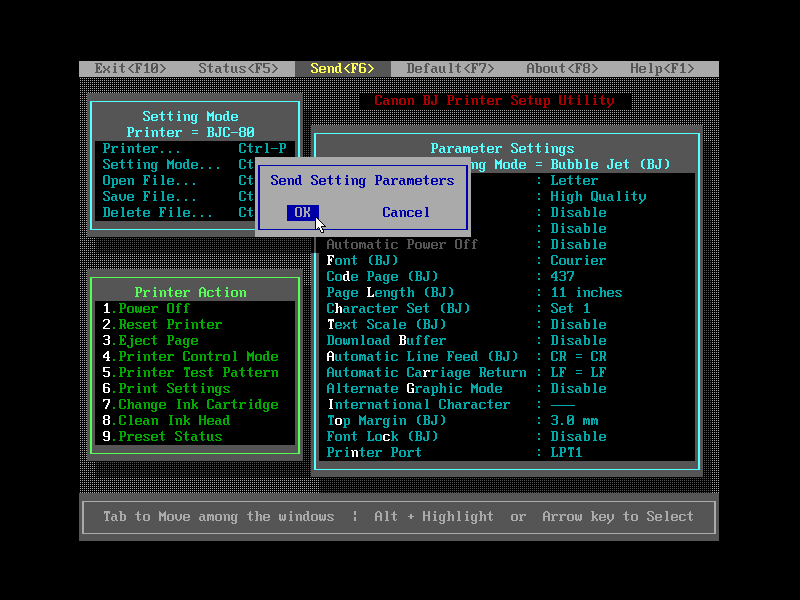Select 9. Preset Status action
This screenshot has height=600, width=800.
tap(194, 436)
